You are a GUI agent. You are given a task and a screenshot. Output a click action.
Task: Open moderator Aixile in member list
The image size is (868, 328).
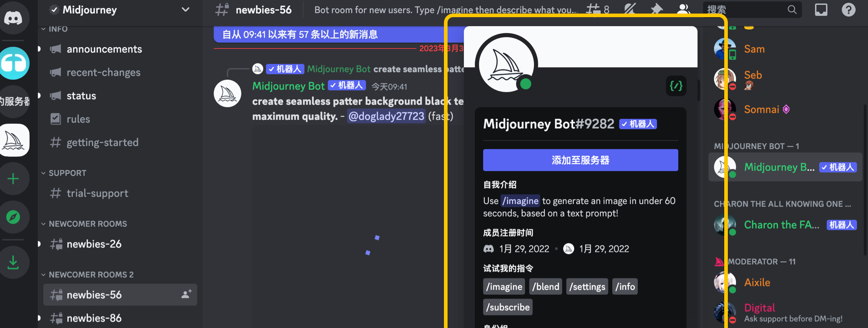pos(786,282)
